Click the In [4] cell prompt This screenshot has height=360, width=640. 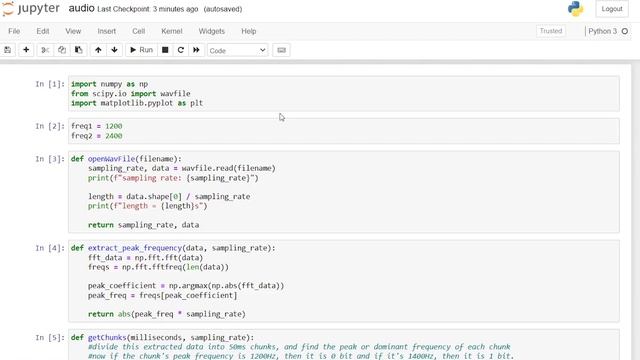coord(50,248)
